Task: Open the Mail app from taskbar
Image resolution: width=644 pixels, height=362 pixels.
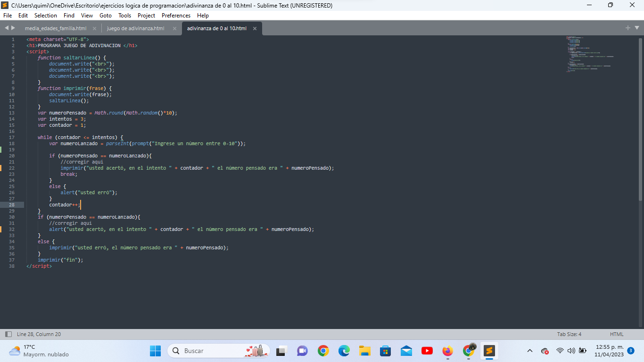Action: click(x=406, y=351)
